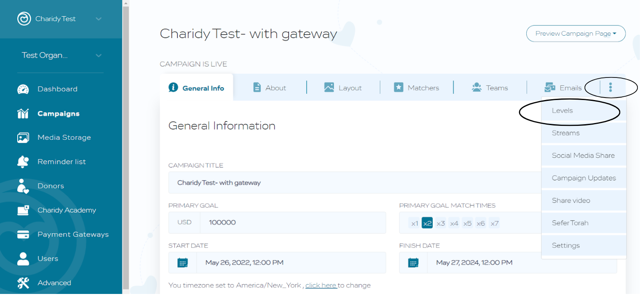Click the General Info info-circle icon
Screen dimensions: 644x296
pos(174,87)
